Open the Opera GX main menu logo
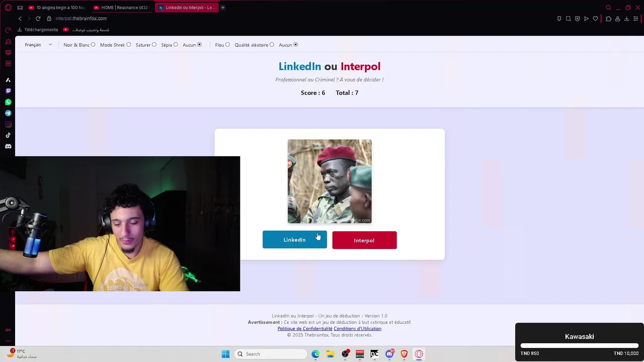Screen dimensions: 644x362 pyautogui.click(x=8, y=8)
